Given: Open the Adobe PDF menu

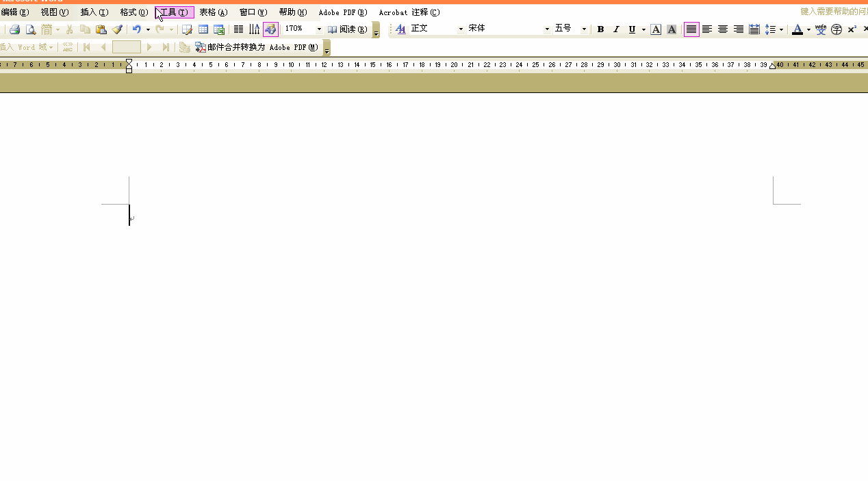Looking at the screenshot, I should click(343, 12).
